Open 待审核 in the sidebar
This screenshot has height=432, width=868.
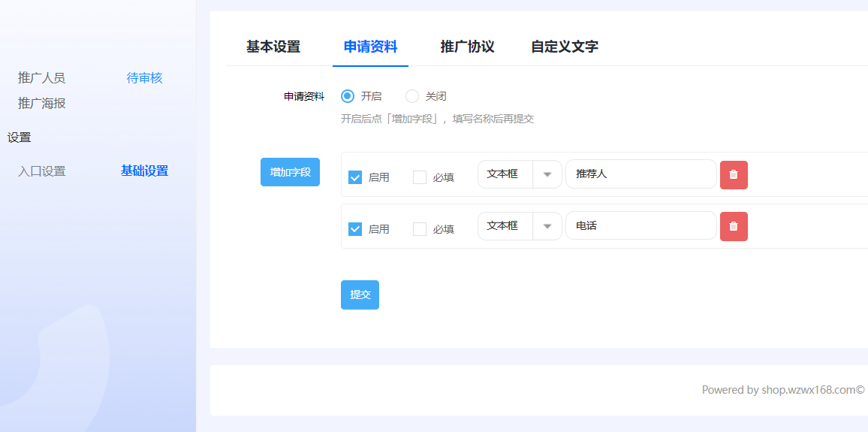[x=144, y=78]
